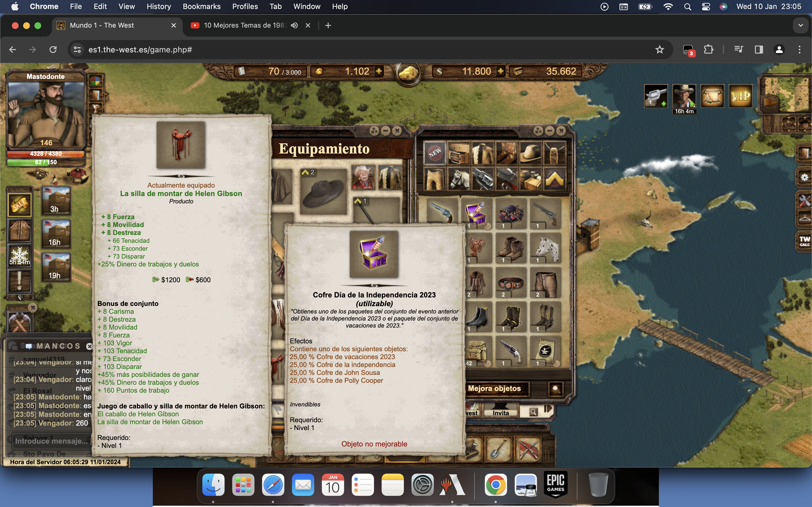812x507 pixels.
Task: Click the chat message input field
Action: point(51,441)
